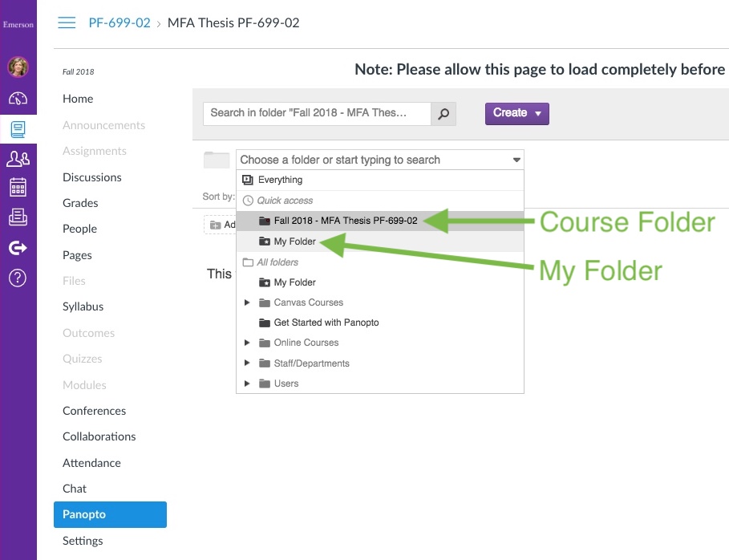Open Attendance in course navigation
This screenshot has width=729, height=560.
click(91, 463)
